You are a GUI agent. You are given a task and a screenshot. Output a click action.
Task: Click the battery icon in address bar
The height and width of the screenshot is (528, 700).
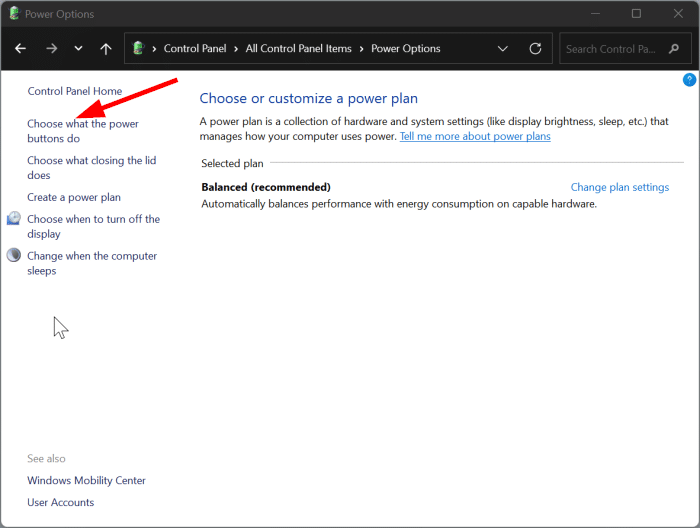[x=139, y=49]
